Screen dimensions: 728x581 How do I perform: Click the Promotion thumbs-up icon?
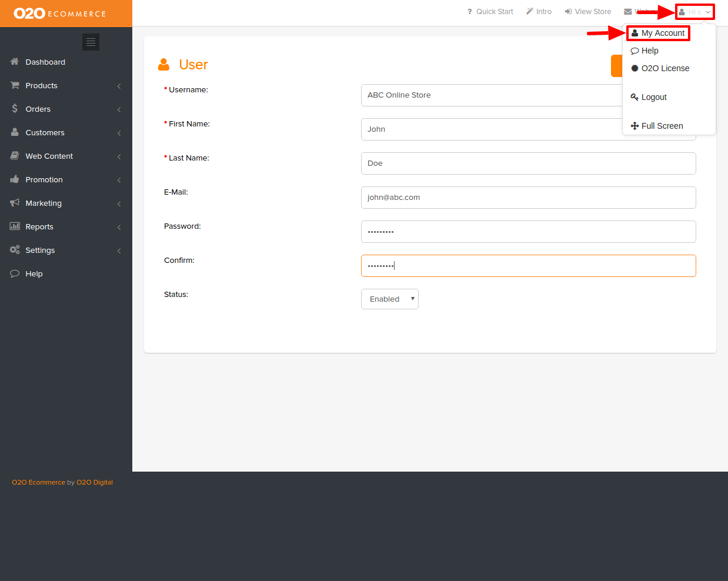pyautogui.click(x=15, y=179)
